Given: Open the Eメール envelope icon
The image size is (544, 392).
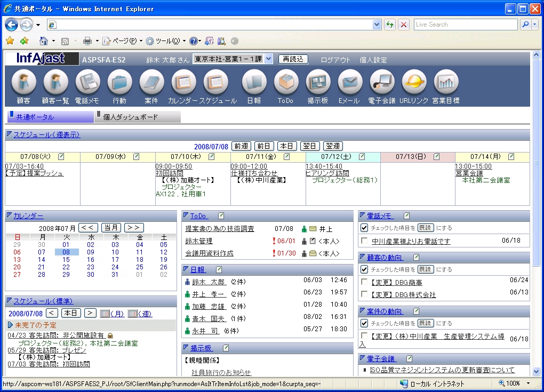Looking at the screenshot, I should click(350, 83).
